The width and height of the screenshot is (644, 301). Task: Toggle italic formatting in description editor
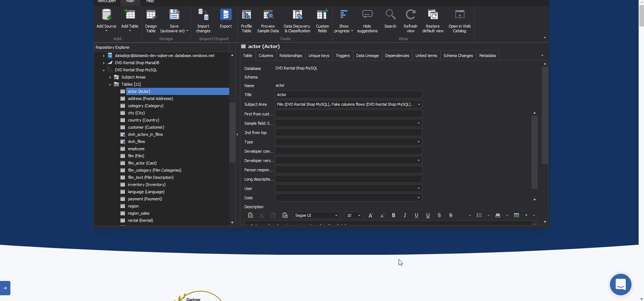coord(405,215)
